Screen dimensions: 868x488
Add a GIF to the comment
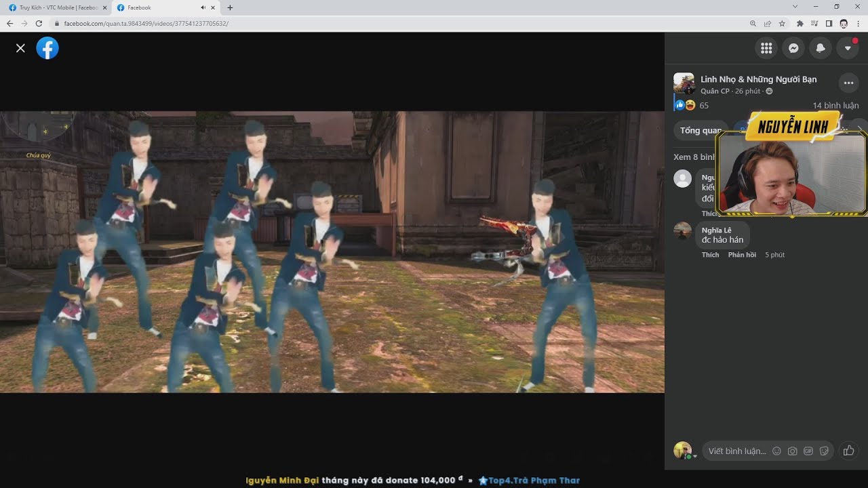(808, 451)
